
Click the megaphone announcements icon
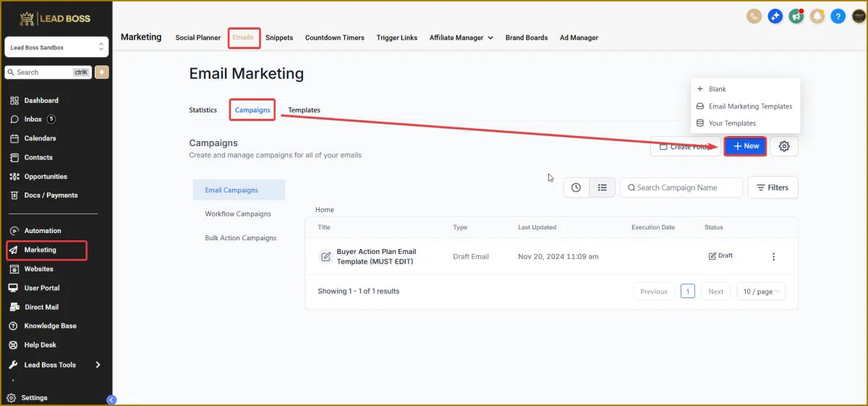pyautogui.click(x=796, y=16)
